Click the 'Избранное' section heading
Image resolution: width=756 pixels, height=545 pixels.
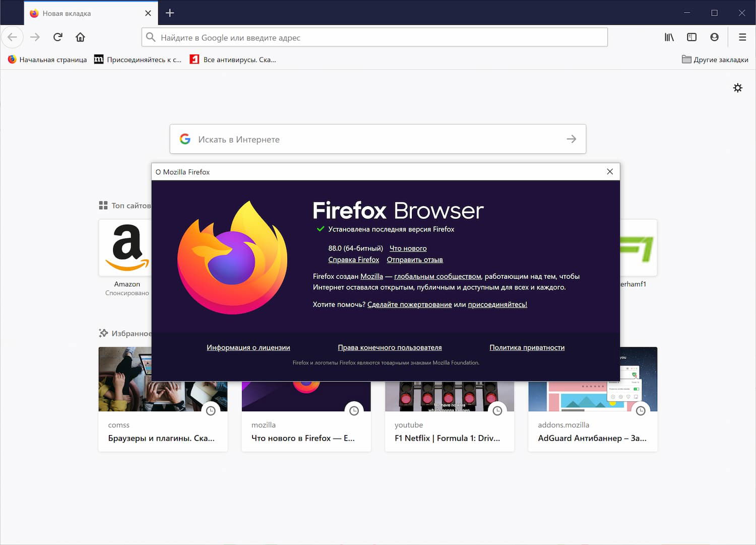click(125, 333)
